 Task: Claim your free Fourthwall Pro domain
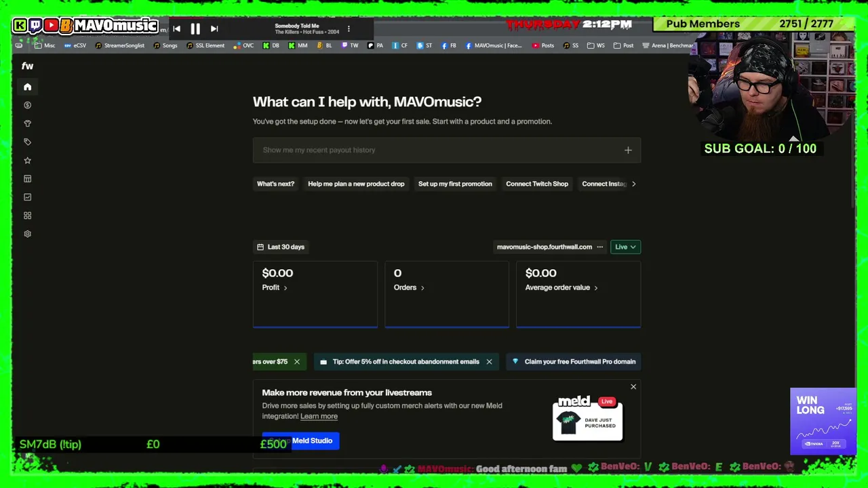(574, 362)
